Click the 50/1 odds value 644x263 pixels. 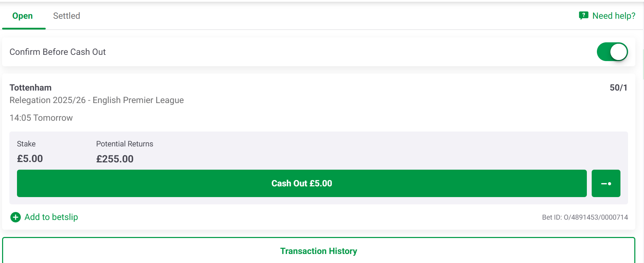[x=618, y=88]
